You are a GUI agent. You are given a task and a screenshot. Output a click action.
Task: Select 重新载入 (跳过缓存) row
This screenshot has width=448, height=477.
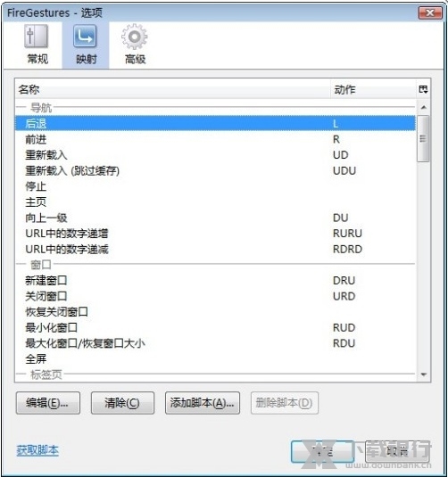(215, 170)
